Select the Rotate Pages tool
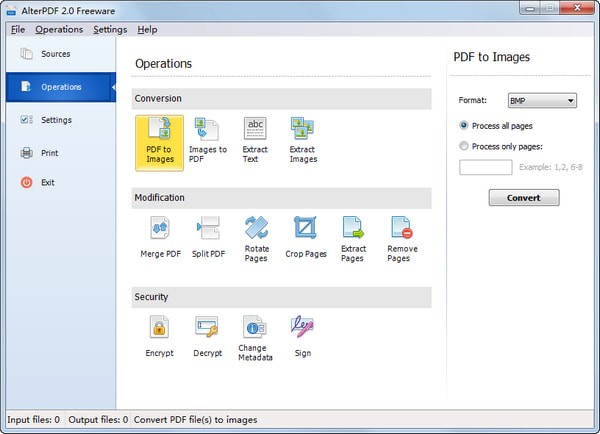Viewport: 600px width, 434px height. coord(256,237)
